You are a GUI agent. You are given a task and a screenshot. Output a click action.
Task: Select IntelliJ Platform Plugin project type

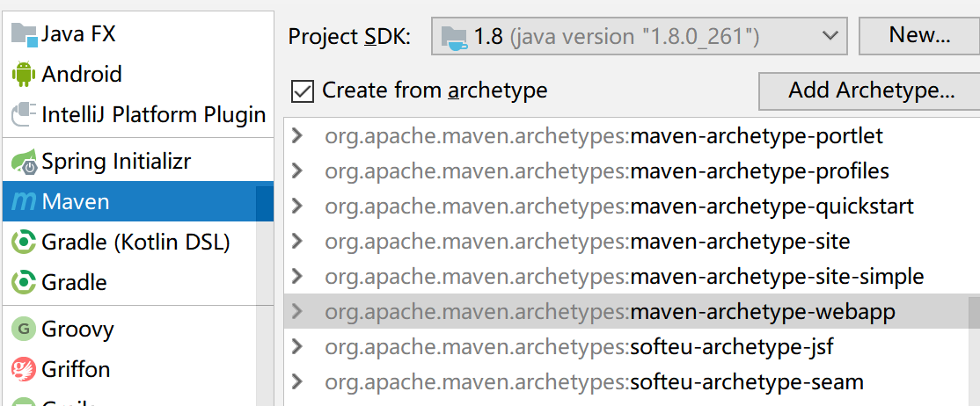coord(138,115)
